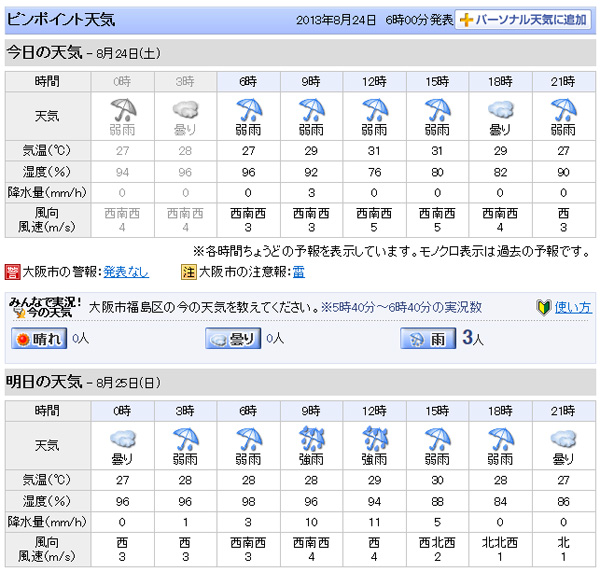Click the red 警 warning icon

[13, 270]
